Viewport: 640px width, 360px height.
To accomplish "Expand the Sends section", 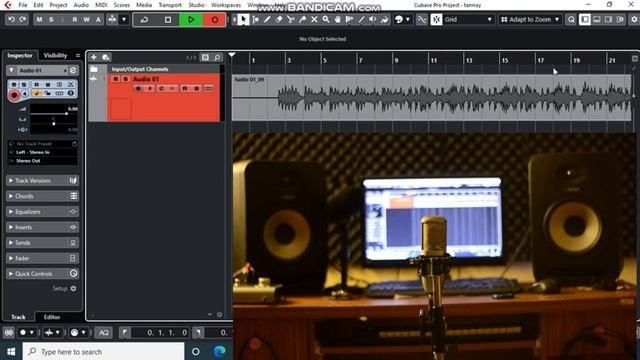I will point(42,242).
